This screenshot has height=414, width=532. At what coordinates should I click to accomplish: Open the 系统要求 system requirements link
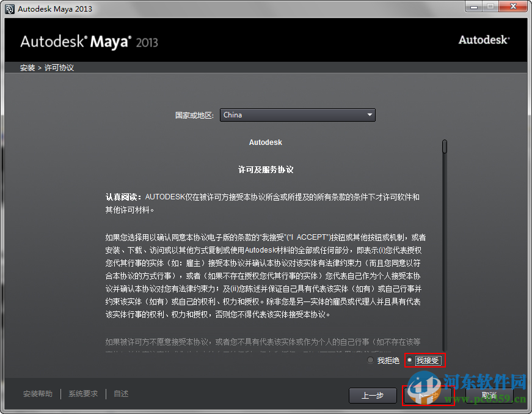(x=83, y=394)
